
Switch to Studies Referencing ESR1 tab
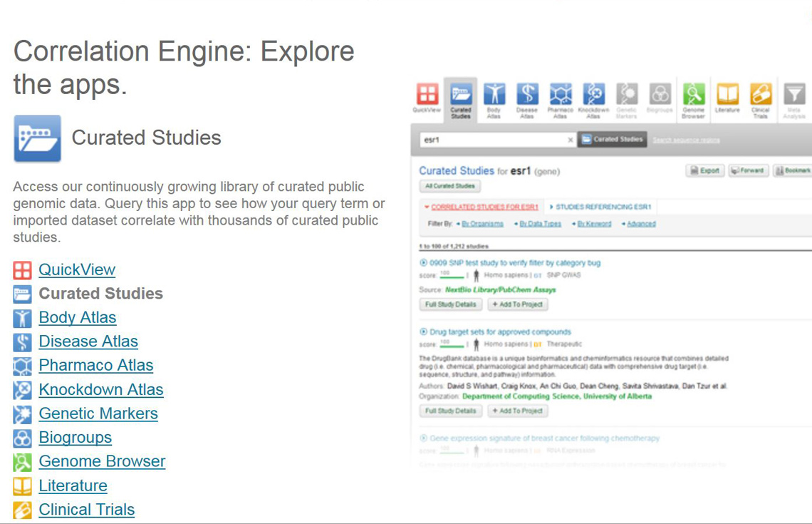click(x=603, y=207)
